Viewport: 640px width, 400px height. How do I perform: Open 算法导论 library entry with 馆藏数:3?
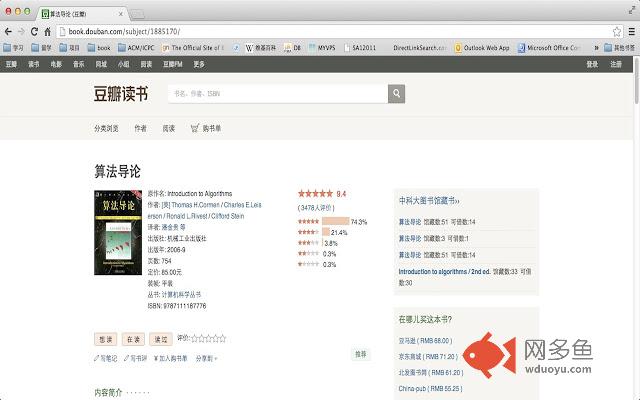pos(410,239)
